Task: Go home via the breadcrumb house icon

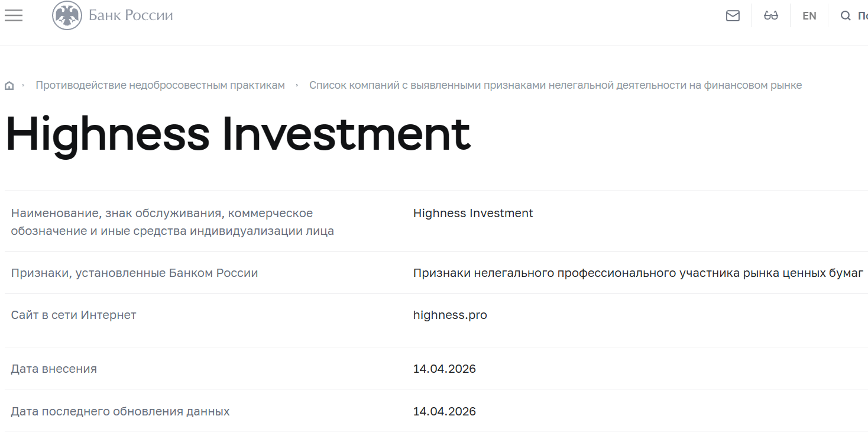Action: pyautogui.click(x=9, y=85)
